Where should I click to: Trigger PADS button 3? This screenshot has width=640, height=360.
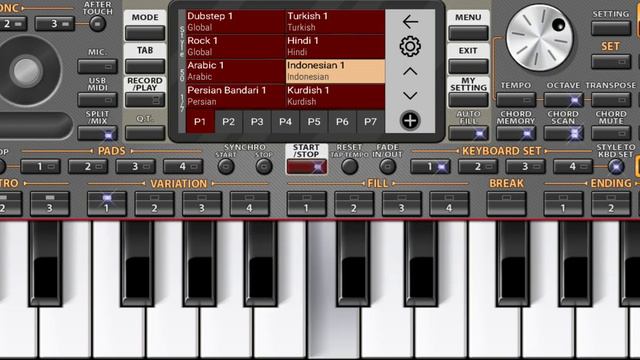click(136, 167)
